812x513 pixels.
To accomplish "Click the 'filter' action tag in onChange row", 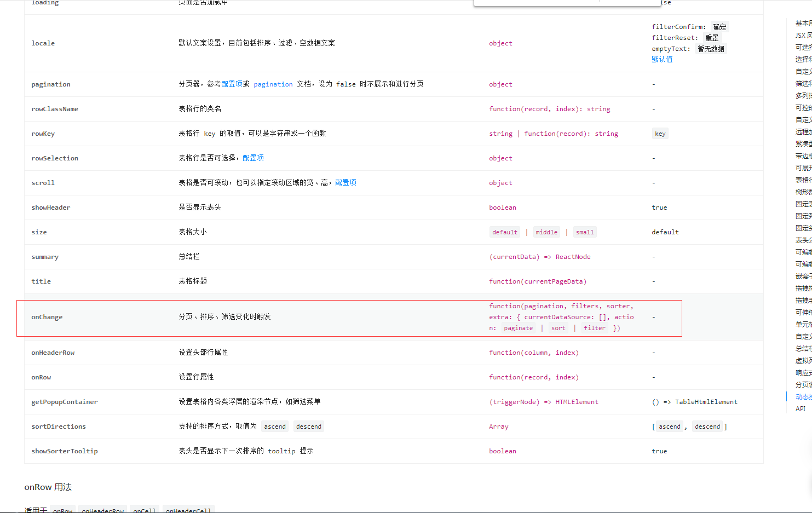I will 595,328.
